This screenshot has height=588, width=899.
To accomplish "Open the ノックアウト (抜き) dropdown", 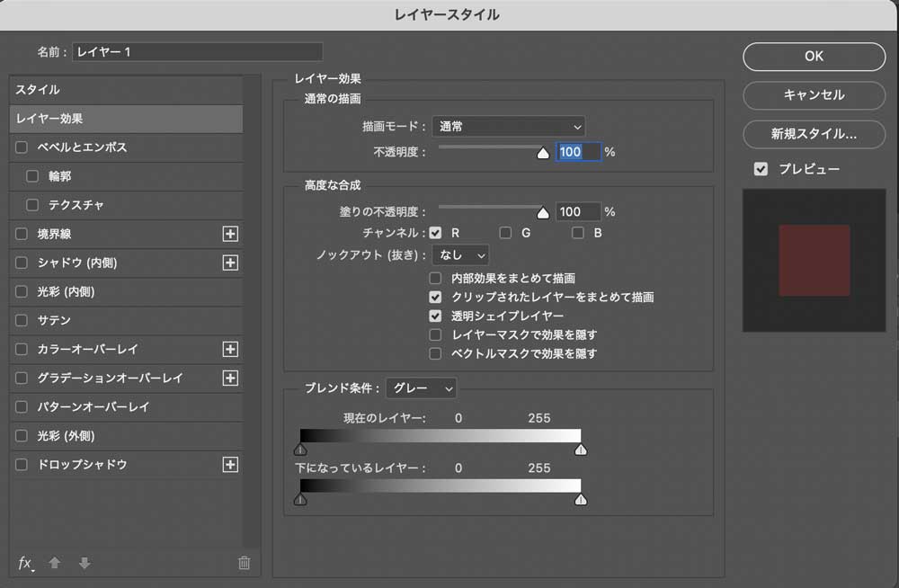I will pyautogui.click(x=460, y=254).
